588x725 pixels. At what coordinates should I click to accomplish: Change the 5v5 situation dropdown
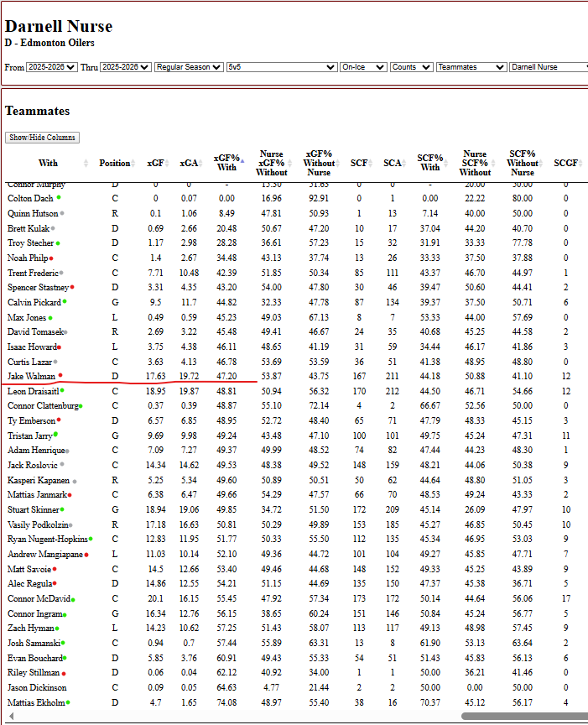[x=282, y=67]
